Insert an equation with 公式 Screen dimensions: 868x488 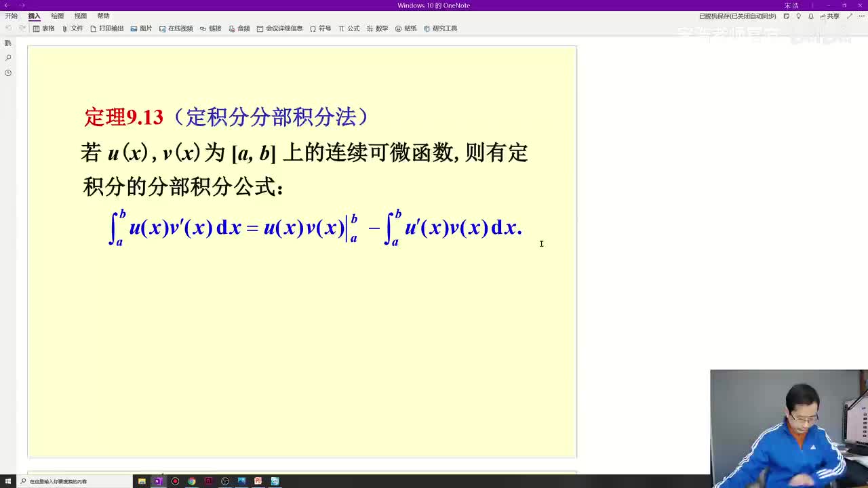pos(349,28)
